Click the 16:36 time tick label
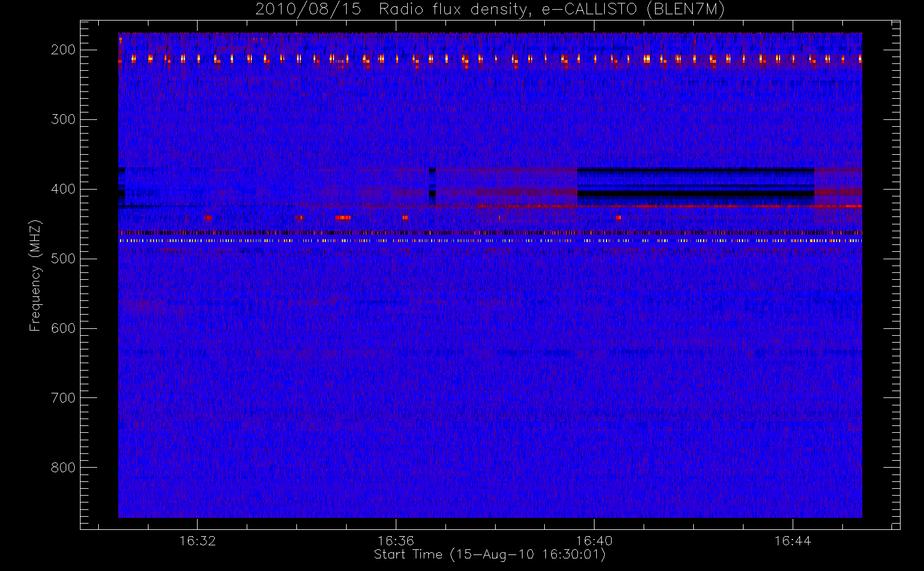The image size is (924, 571). pos(396,541)
